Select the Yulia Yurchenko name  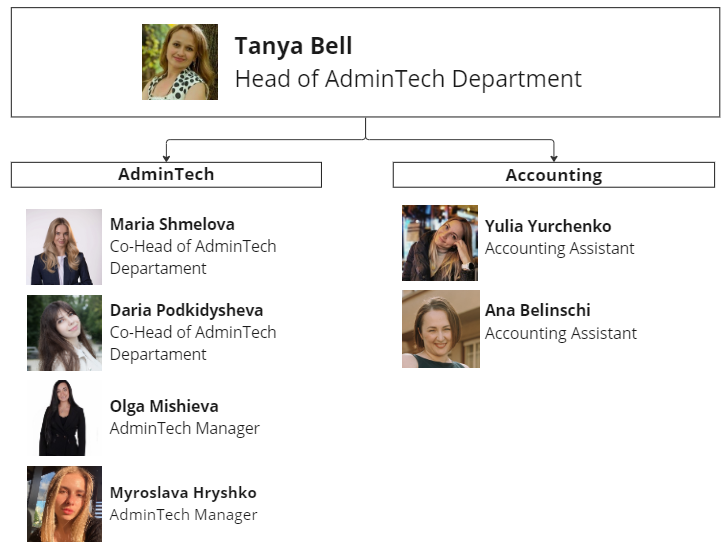(548, 226)
